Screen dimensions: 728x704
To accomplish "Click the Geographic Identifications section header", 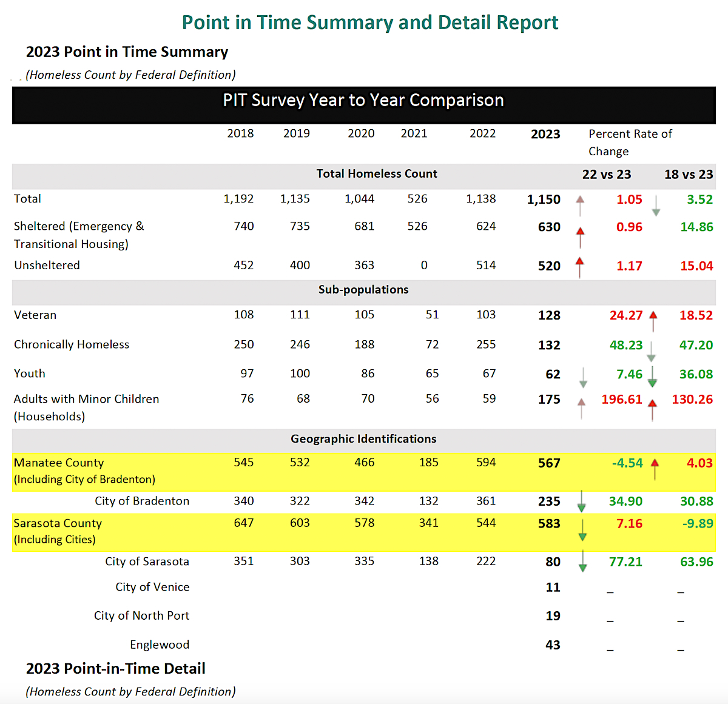I will point(363,439).
